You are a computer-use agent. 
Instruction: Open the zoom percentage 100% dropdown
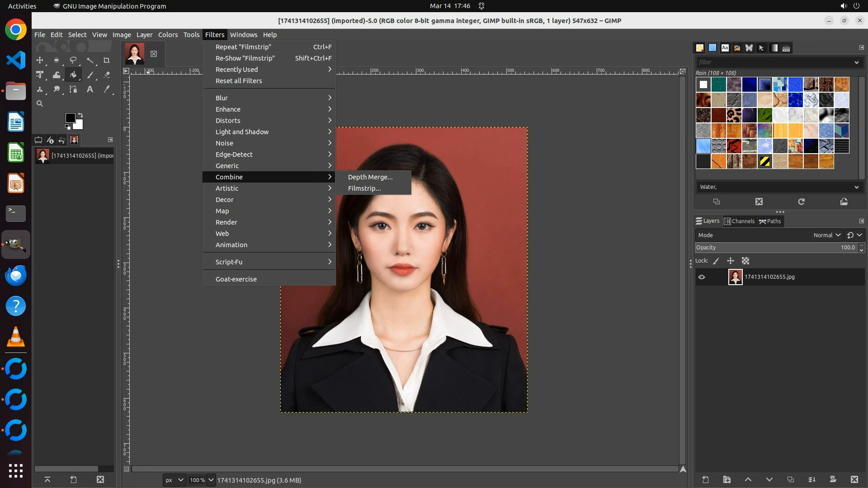click(x=211, y=480)
